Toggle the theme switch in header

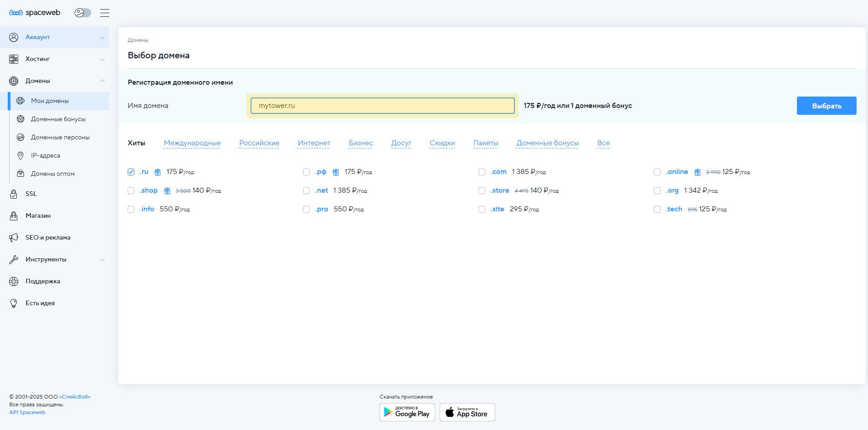pyautogui.click(x=83, y=13)
